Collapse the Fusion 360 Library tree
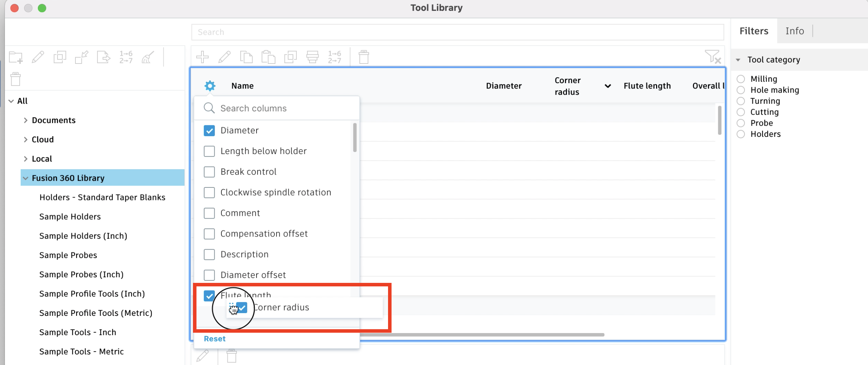 pos(25,178)
